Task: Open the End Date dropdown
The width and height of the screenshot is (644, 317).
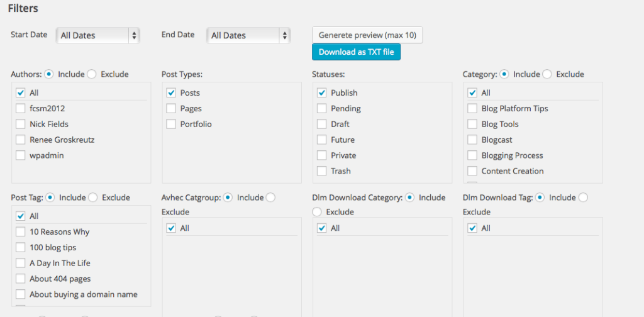Action: pos(248,36)
